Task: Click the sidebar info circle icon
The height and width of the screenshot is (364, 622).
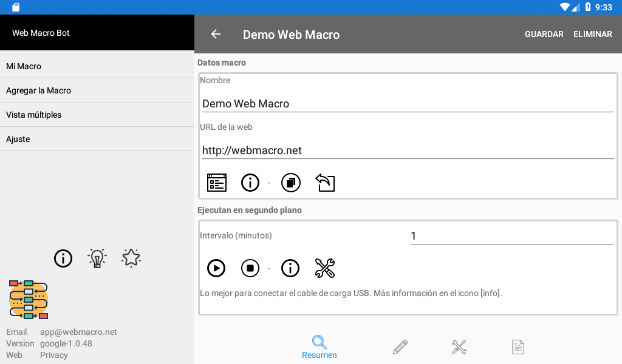Action: pos(63,258)
